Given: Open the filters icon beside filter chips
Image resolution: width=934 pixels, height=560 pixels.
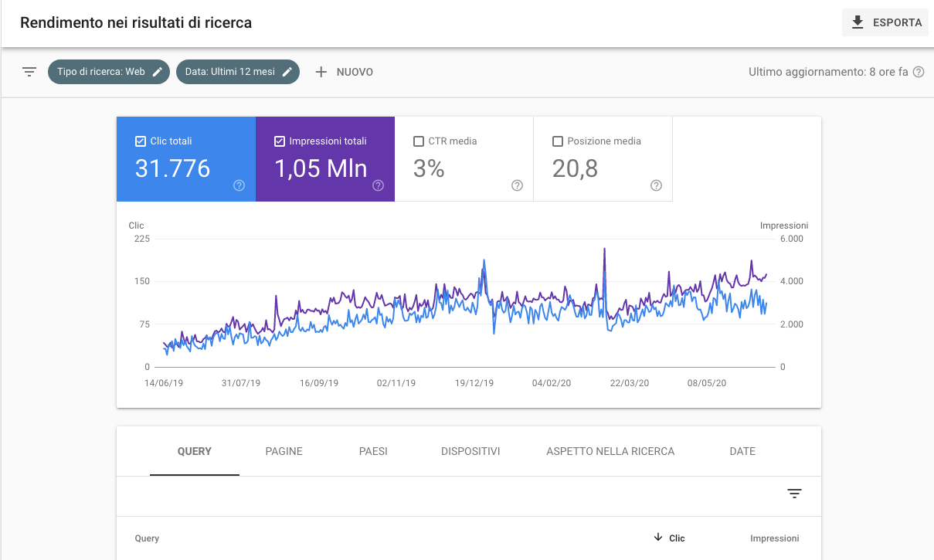Looking at the screenshot, I should [x=29, y=71].
